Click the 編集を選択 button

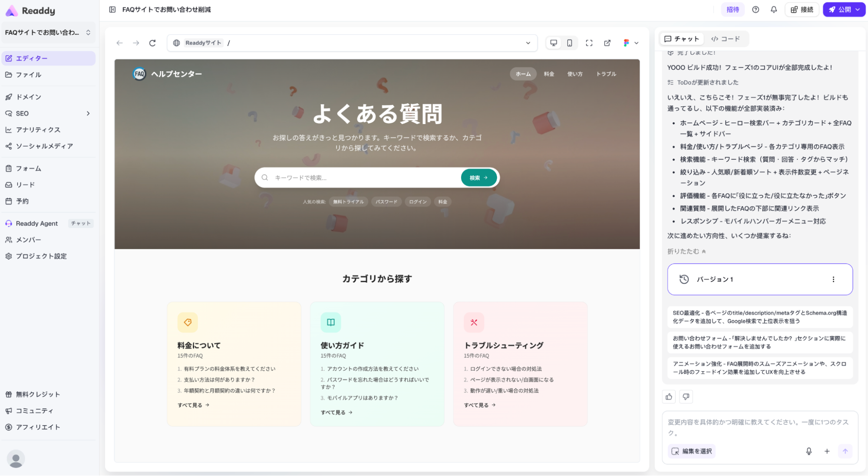692,451
